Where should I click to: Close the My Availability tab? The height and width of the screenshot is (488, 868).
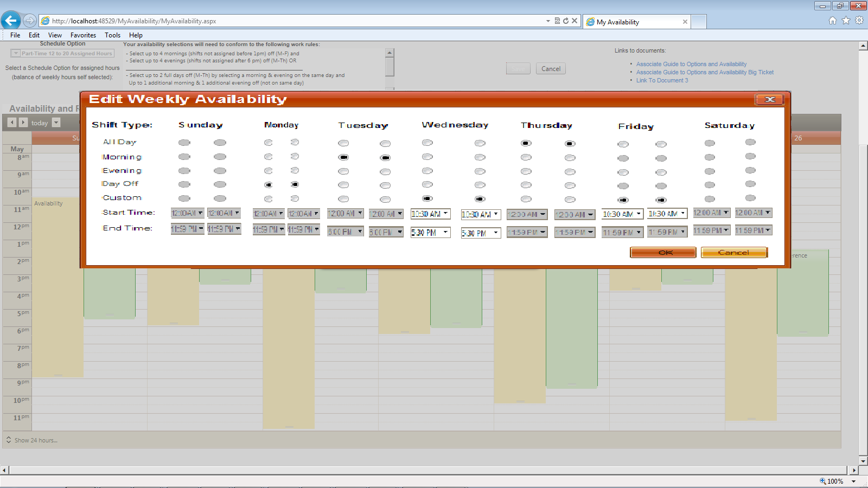tap(685, 22)
